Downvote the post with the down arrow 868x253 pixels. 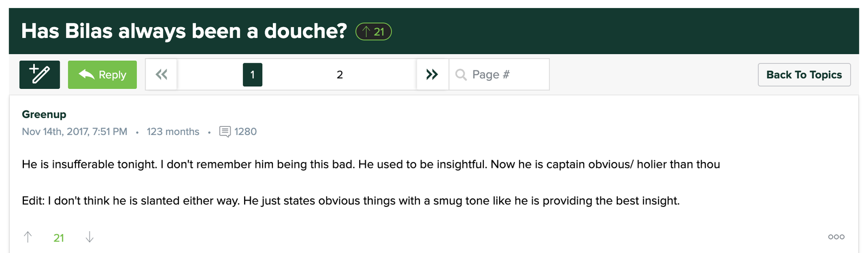[x=90, y=237]
